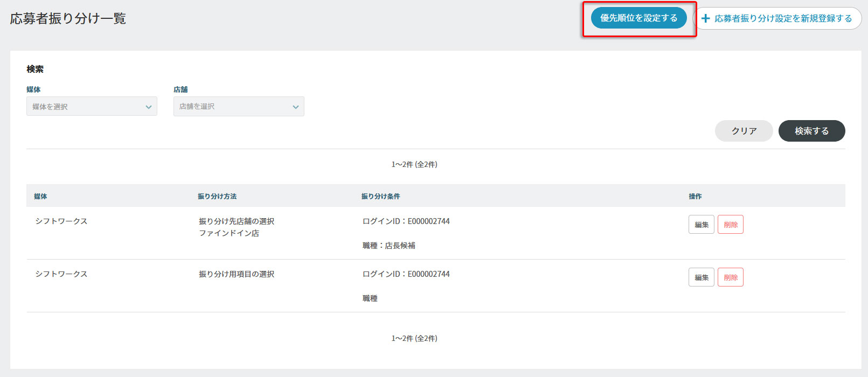Click the 職種：店長候補 condition text
868x377 pixels.
coord(388,246)
